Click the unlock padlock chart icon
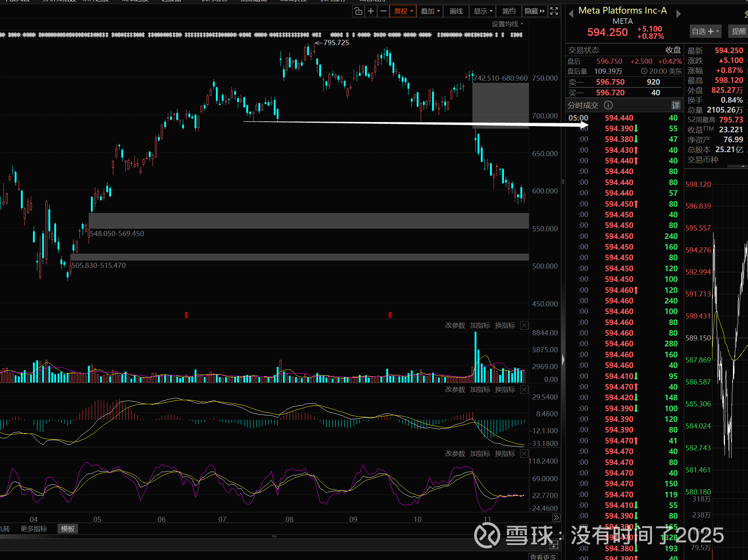 [358, 11]
